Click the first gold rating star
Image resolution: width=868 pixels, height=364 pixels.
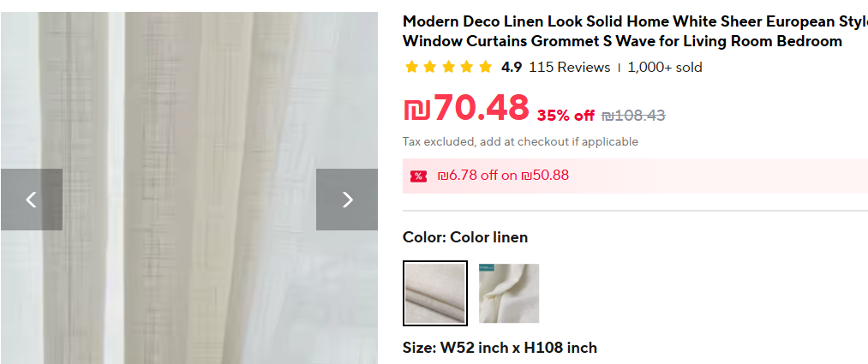pos(411,67)
